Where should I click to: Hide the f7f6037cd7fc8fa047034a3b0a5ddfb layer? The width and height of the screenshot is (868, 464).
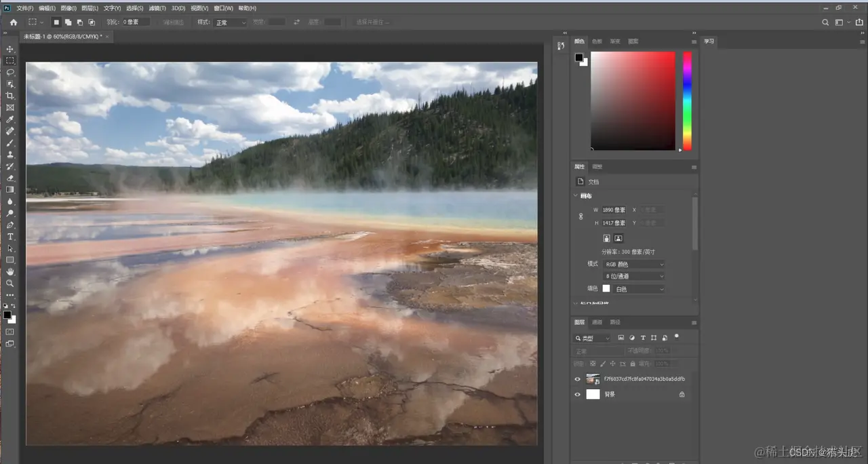(578, 379)
